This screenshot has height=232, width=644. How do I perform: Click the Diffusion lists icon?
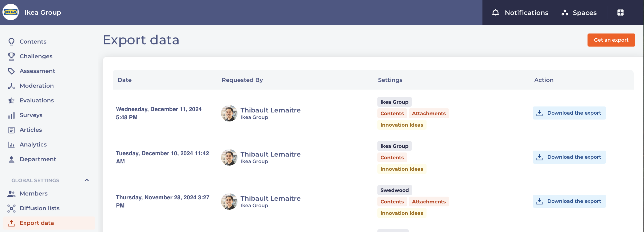tap(11, 208)
